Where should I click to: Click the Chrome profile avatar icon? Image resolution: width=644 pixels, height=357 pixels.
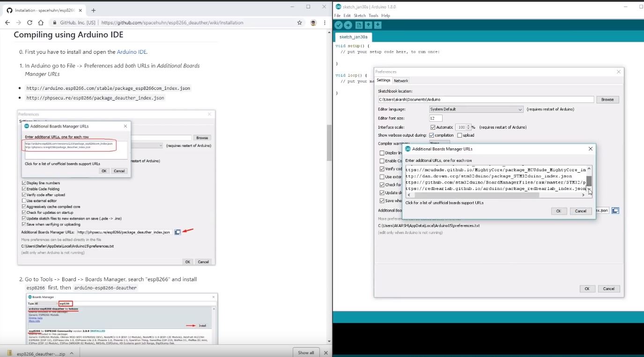pos(313,22)
